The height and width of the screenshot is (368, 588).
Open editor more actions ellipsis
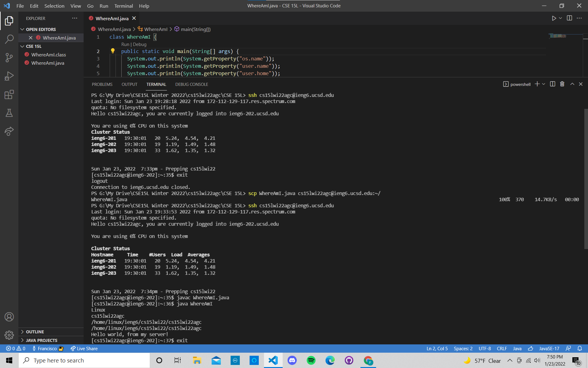pos(579,18)
